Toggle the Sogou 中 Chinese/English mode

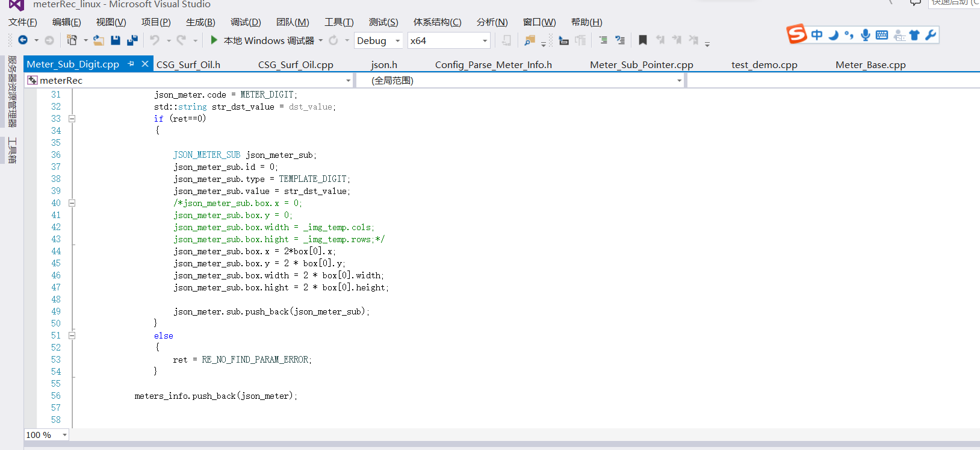(817, 35)
